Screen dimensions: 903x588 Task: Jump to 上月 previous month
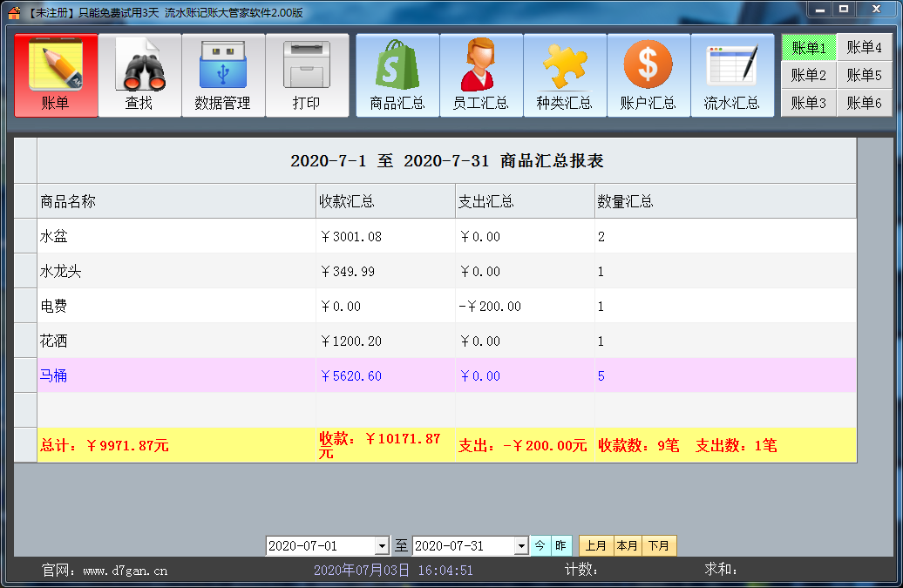(x=596, y=545)
